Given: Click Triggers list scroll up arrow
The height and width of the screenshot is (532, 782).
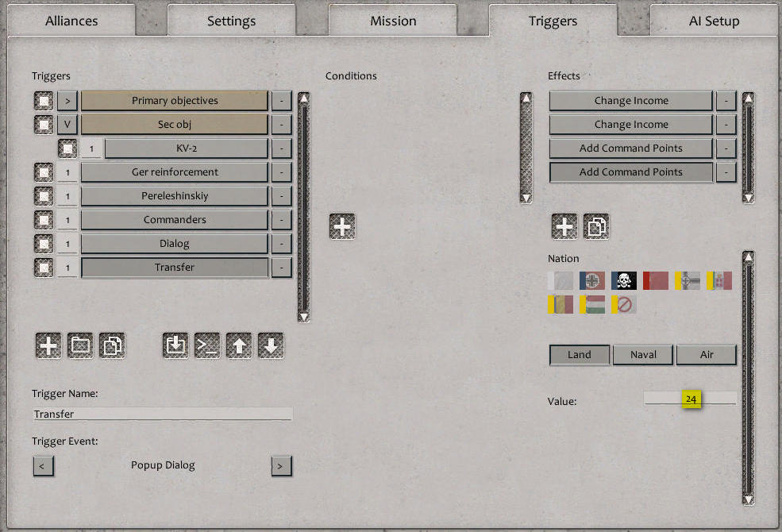Looking at the screenshot, I should pyautogui.click(x=304, y=98).
